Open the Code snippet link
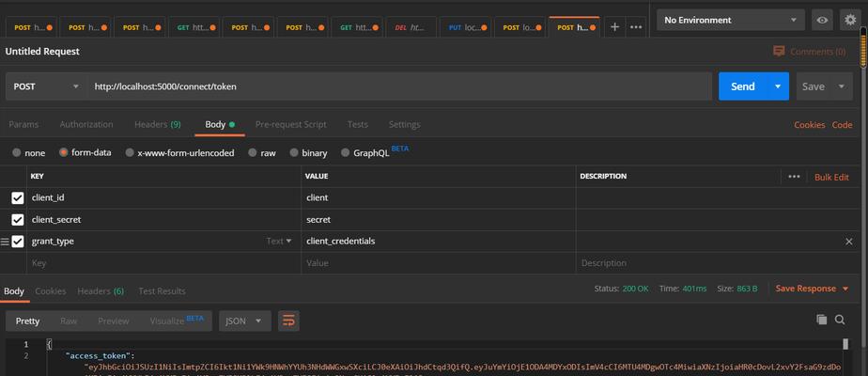The image size is (868, 376). click(842, 125)
